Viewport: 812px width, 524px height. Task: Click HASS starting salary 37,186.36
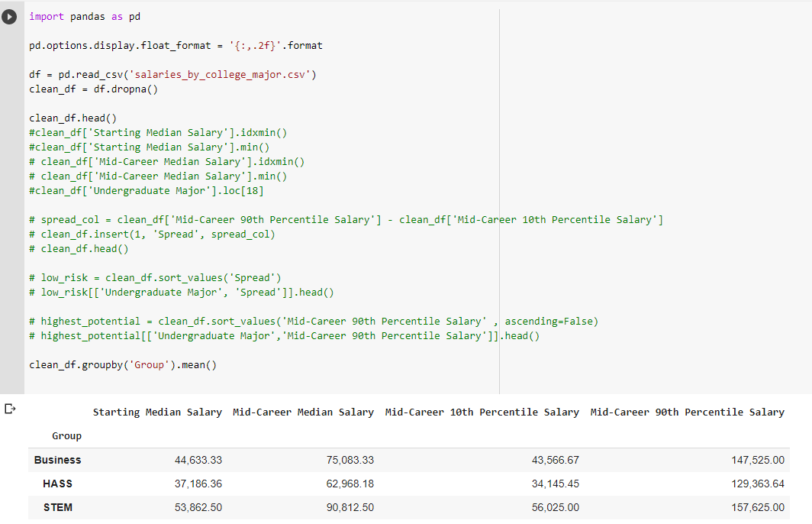point(198,484)
